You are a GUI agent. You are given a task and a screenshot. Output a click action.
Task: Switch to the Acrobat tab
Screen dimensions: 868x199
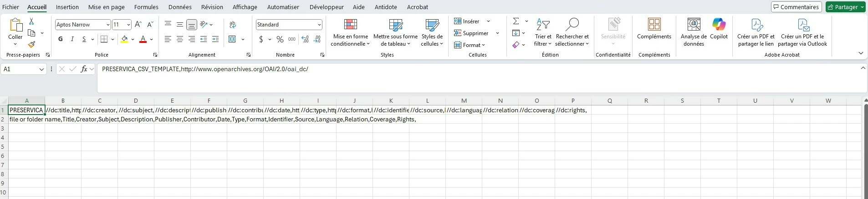pyautogui.click(x=417, y=7)
